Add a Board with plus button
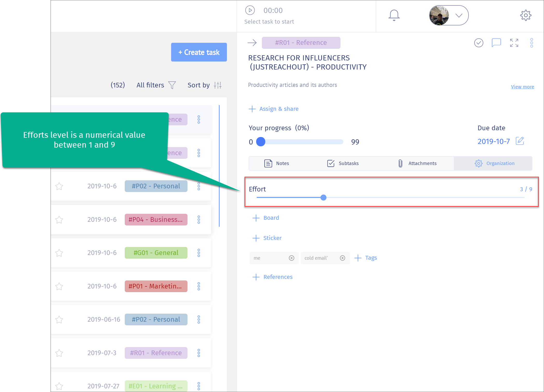 [x=266, y=218]
